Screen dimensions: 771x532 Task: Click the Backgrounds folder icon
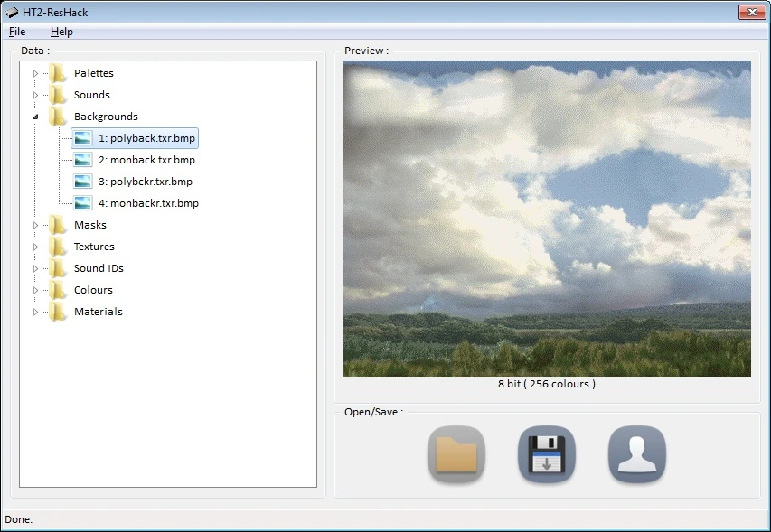(58, 117)
